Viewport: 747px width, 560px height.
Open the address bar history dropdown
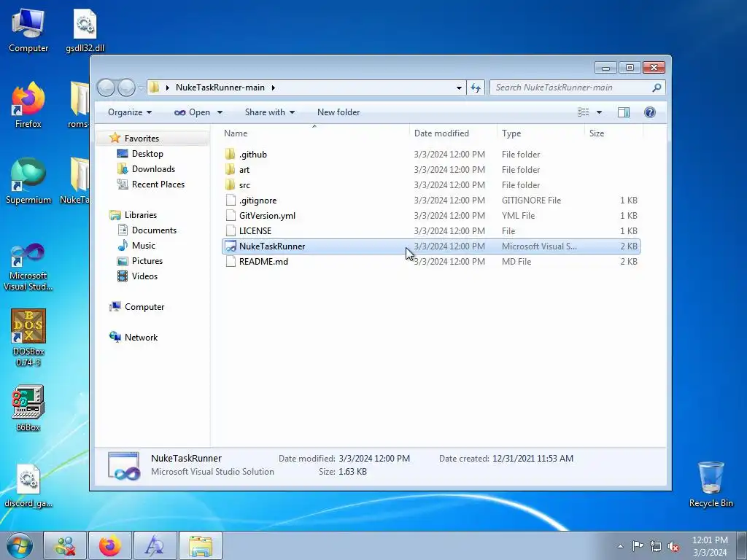459,87
